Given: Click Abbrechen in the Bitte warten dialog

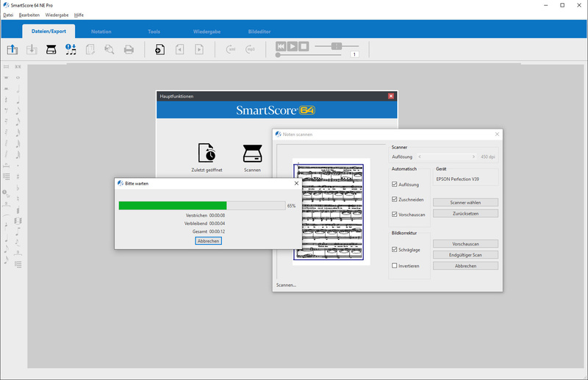Looking at the screenshot, I should [208, 241].
